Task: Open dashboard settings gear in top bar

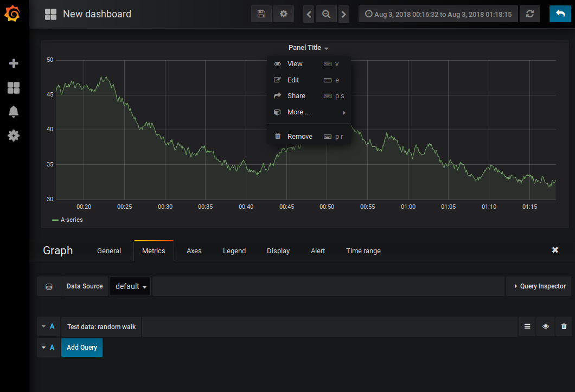Action: [x=284, y=14]
